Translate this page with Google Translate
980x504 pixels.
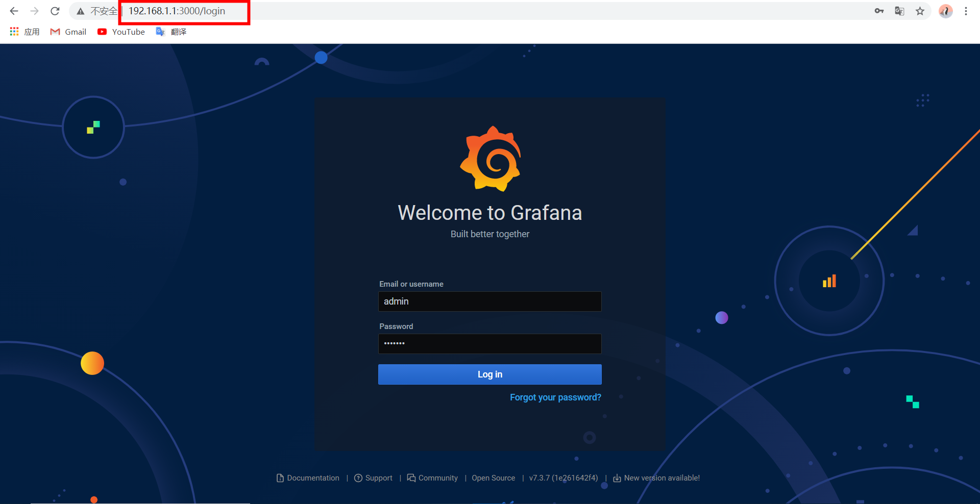click(x=899, y=11)
